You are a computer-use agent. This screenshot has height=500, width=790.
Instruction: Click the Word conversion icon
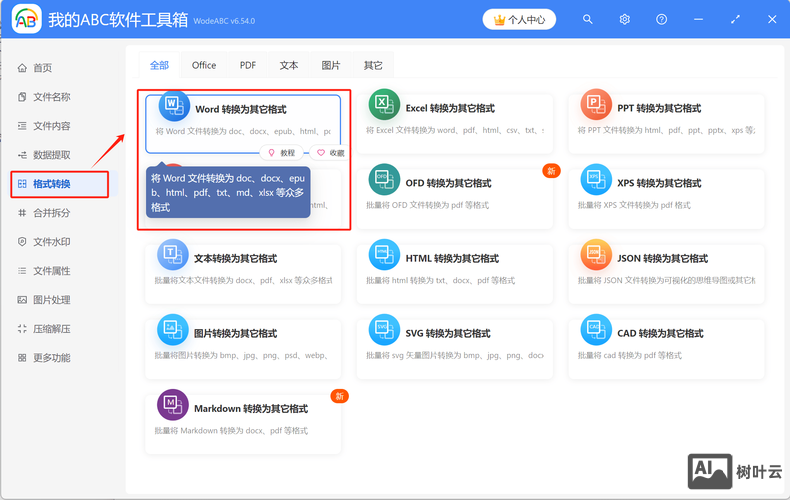pos(174,106)
